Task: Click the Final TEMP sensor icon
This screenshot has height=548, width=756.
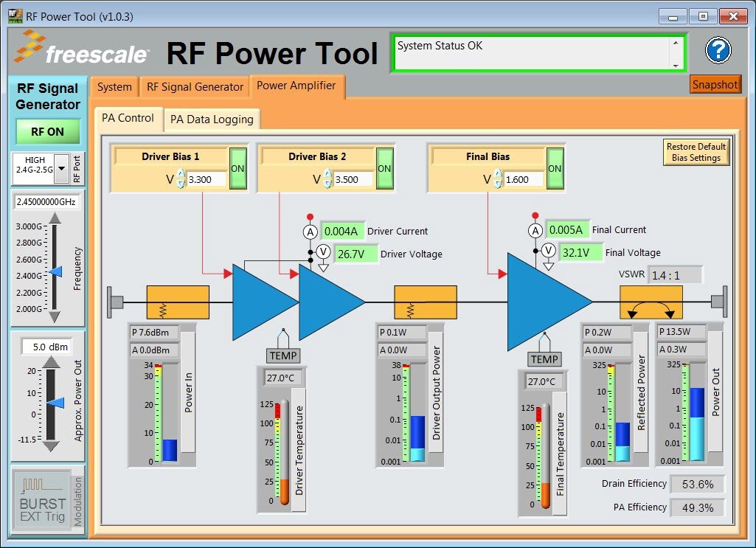Action: coord(544,358)
